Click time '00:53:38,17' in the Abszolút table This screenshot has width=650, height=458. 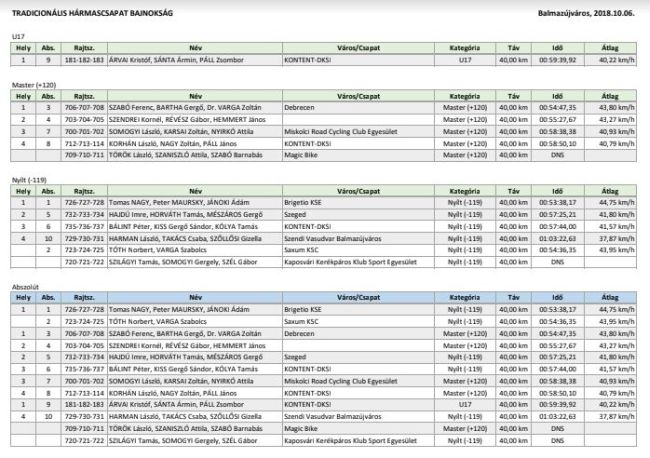(558, 309)
